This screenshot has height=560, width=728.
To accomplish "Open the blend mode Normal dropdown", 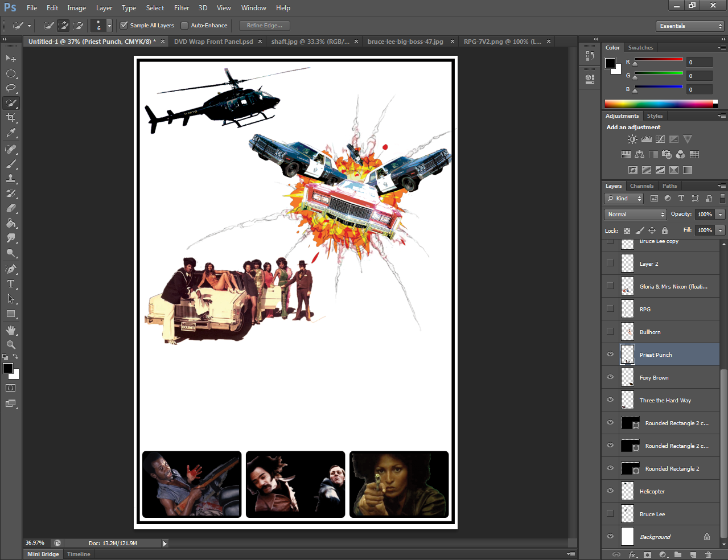I will pos(635,215).
